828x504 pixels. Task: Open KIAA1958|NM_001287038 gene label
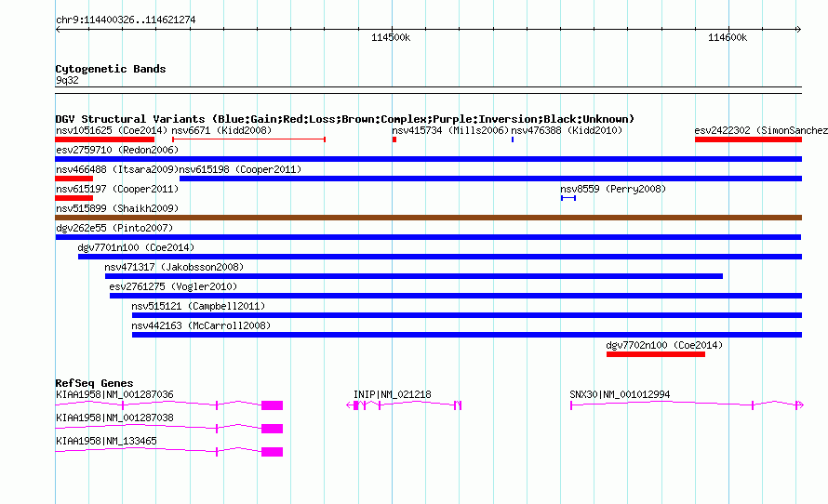click(114, 418)
